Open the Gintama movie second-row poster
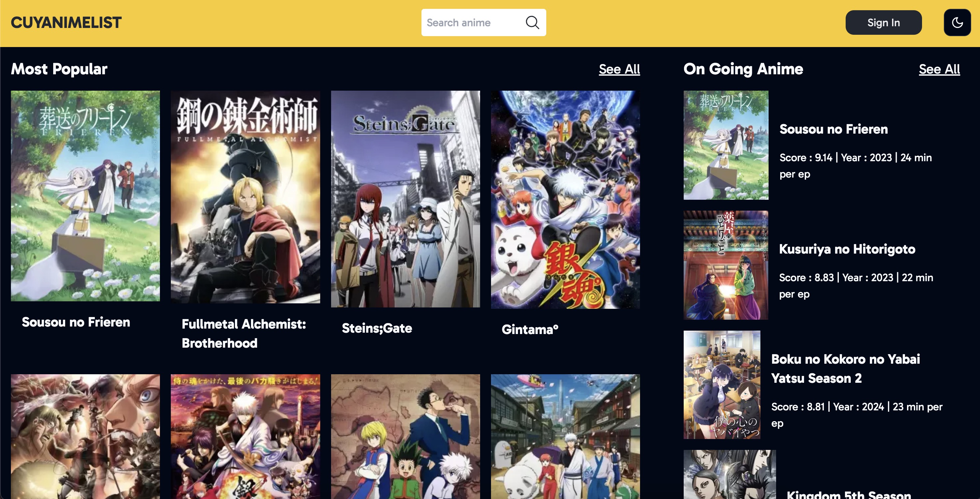The height and width of the screenshot is (499, 980). [x=246, y=437]
